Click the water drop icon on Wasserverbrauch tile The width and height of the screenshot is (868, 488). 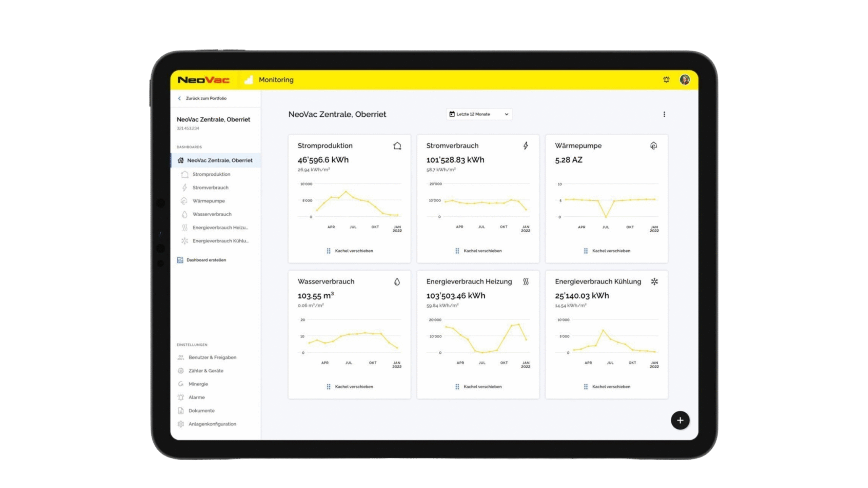coord(397,282)
